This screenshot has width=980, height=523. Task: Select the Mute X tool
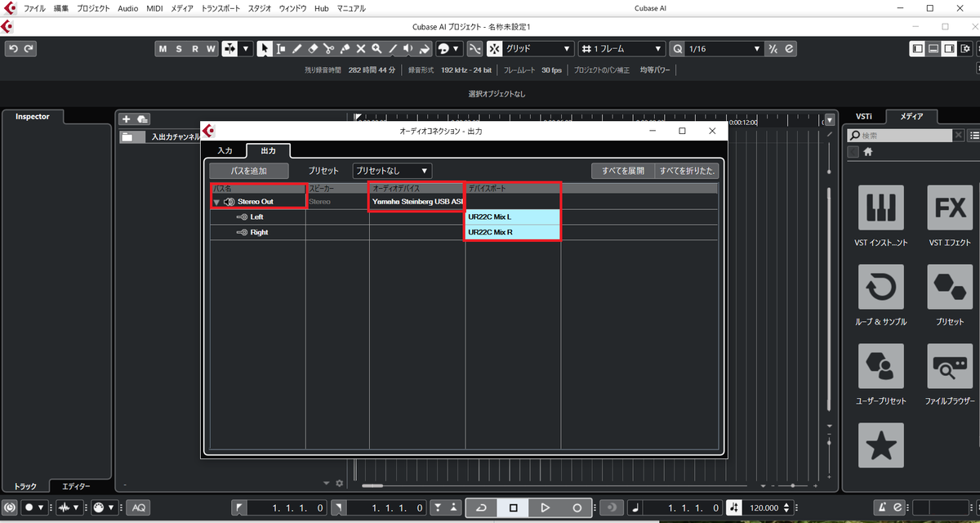[361, 49]
